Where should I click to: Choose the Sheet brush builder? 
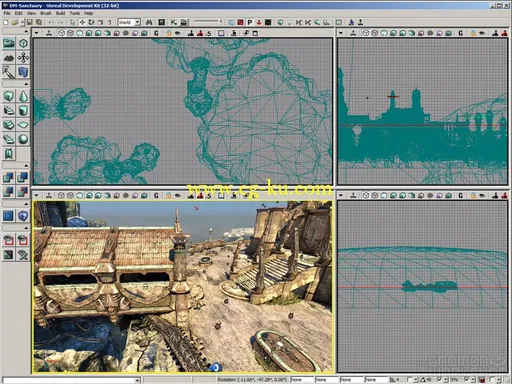tap(23, 125)
